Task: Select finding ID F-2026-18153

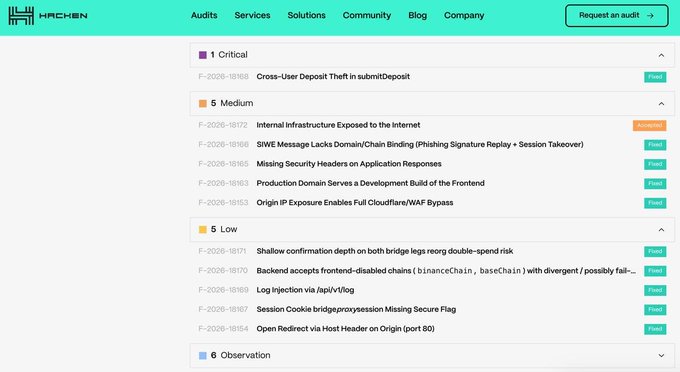Action: tap(223, 202)
